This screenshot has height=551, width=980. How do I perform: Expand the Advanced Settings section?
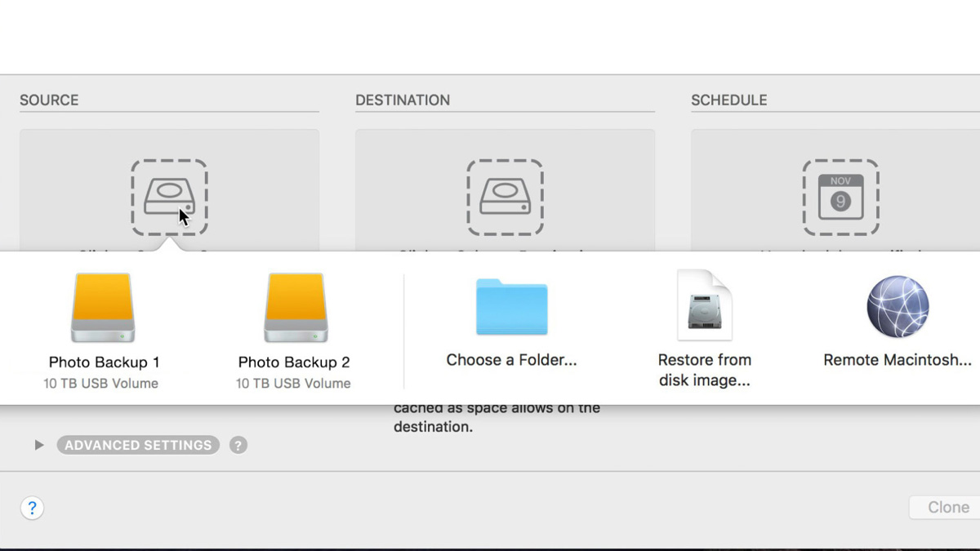[x=38, y=445]
